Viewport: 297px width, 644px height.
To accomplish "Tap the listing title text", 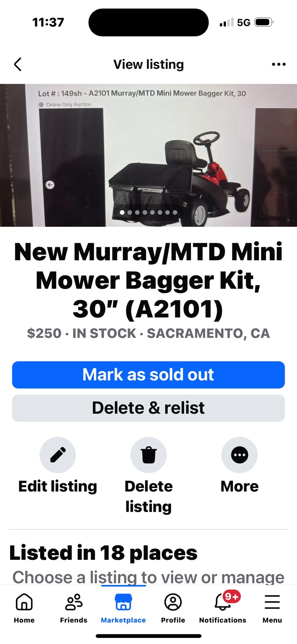I will (x=148, y=280).
